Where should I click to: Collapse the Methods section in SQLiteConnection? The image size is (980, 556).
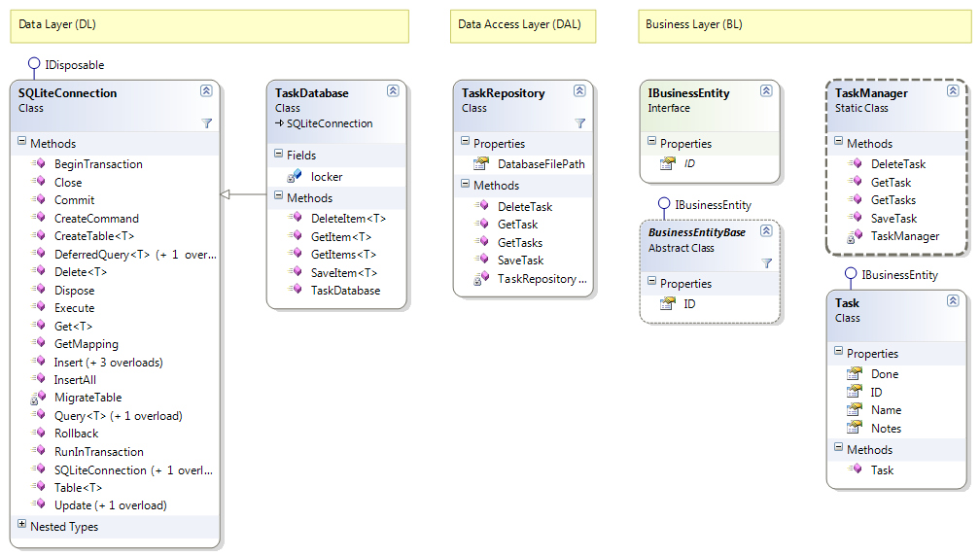pyautogui.click(x=22, y=143)
